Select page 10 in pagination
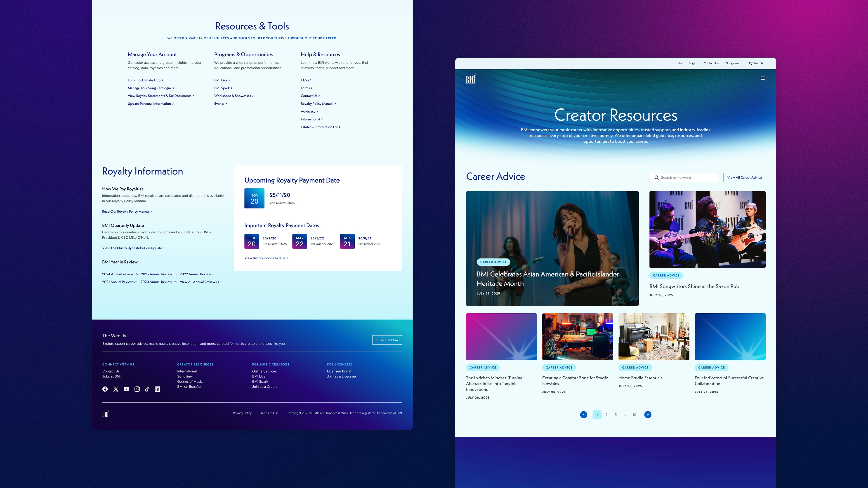Image resolution: width=868 pixels, height=488 pixels. pyautogui.click(x=634, y=415)
